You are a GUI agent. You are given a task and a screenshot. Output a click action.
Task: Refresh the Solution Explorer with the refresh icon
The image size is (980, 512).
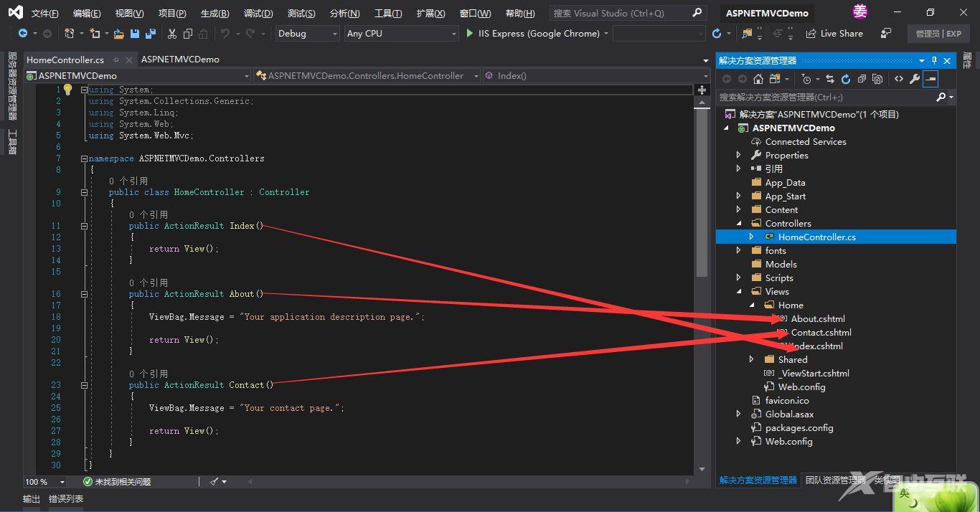pos(845,79)
